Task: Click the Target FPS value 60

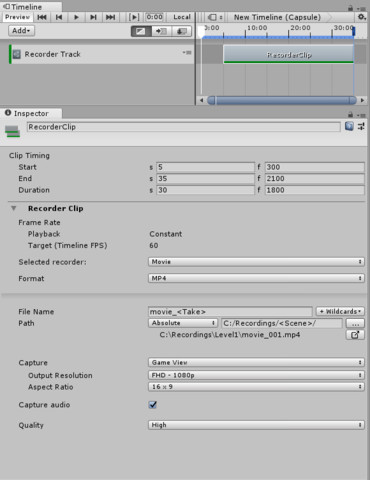Action: (154, 246)
